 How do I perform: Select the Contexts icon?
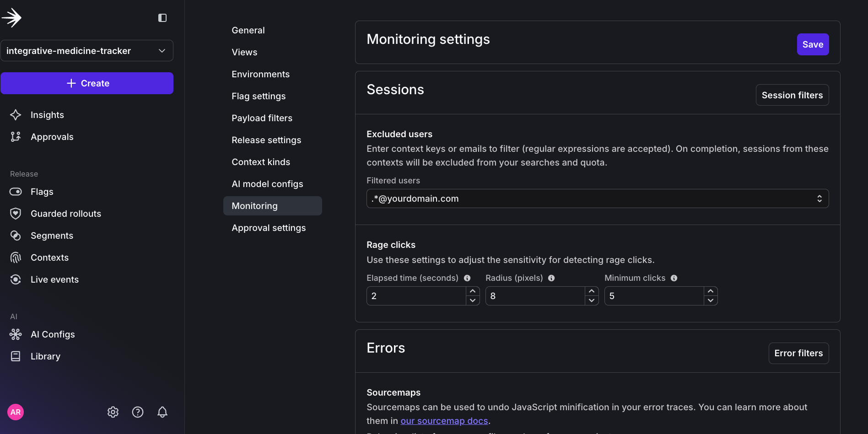tap(16, 257)
